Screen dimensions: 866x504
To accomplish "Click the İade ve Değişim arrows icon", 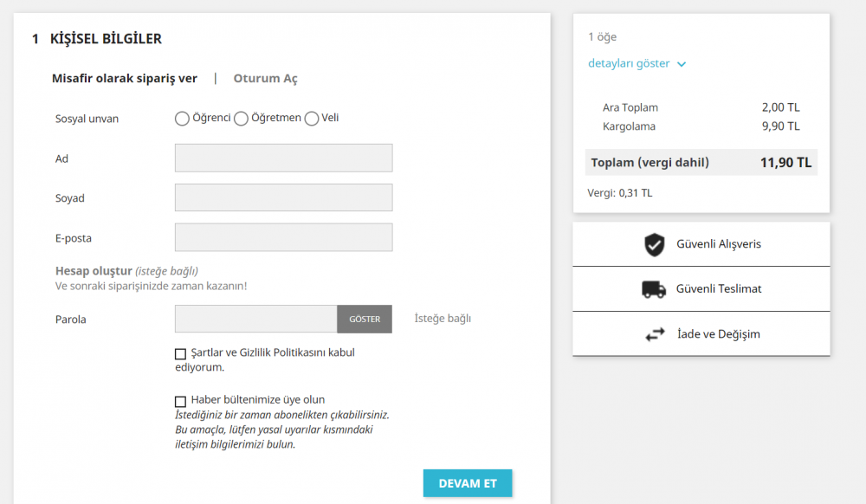I will pyautogui.click(x=655, y=334).
